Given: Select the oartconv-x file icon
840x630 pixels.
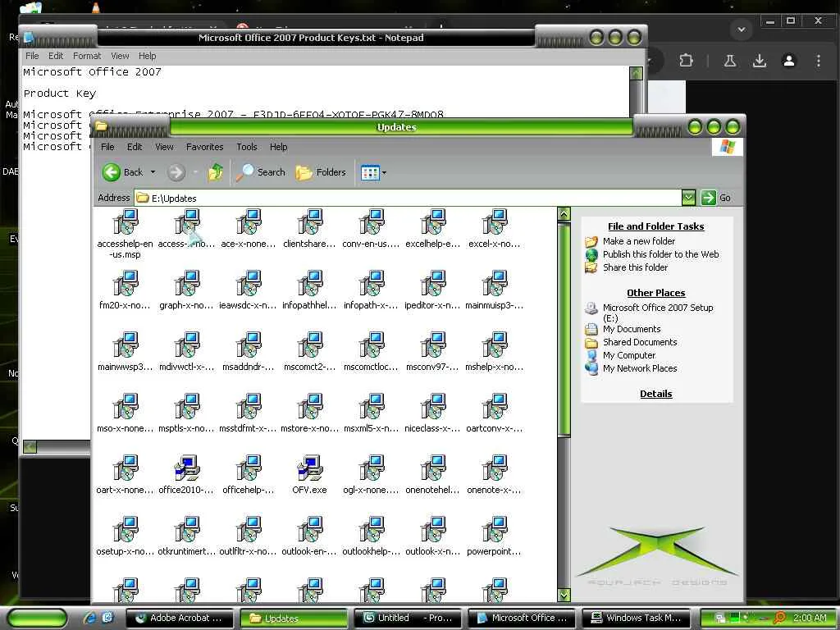Looking at the screenshot, I should point(495,407).
